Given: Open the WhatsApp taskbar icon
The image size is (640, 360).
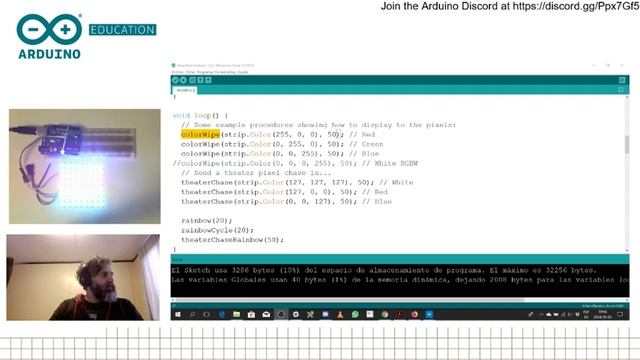Looking at the screenshot, I should (x=355, y=314).
